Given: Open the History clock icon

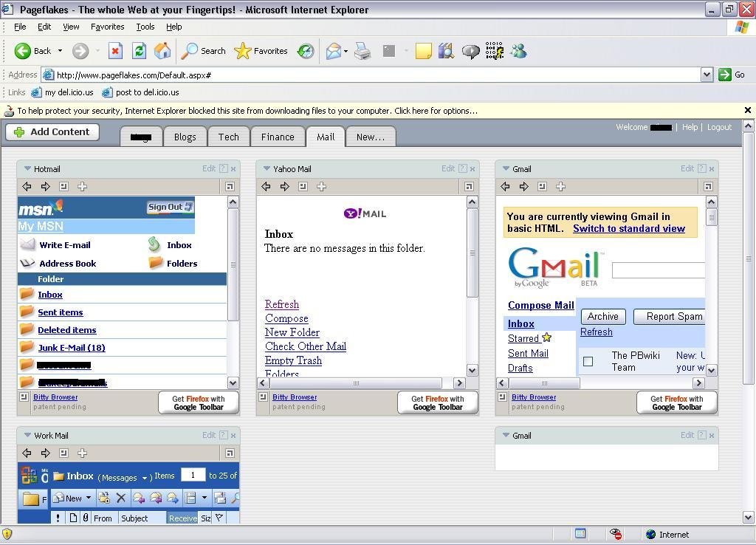Looking at the screenshot, I should click(x=305, y=51).
